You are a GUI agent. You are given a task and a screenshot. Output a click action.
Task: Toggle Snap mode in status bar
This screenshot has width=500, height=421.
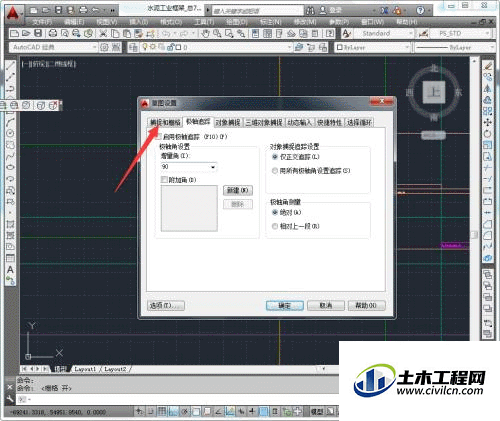(x=151, y=411)
